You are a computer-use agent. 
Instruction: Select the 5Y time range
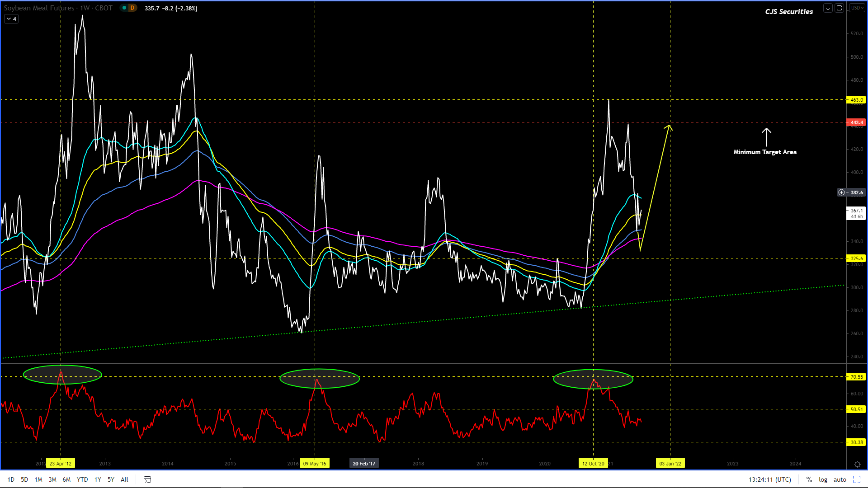coord(111,479)
